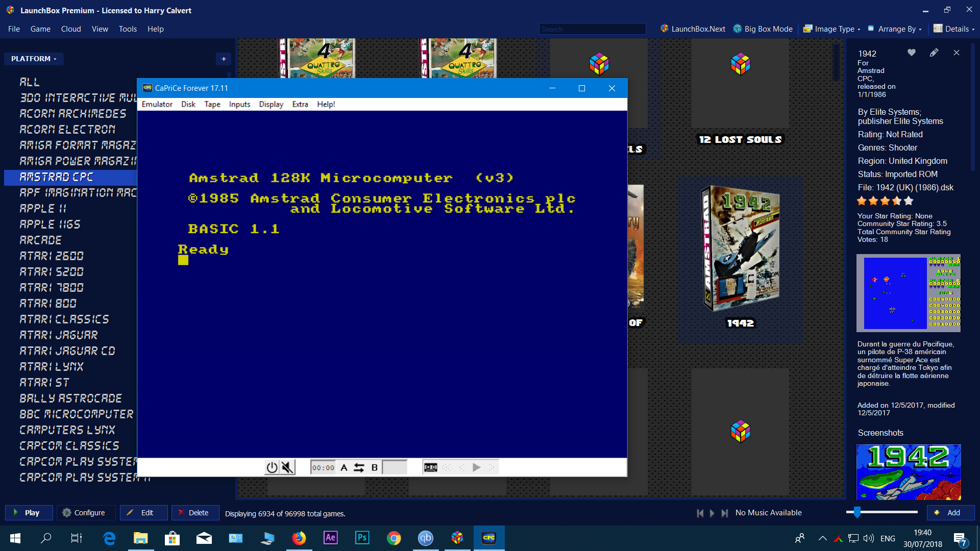Click the plus button beside PLATFORM
The image size is (980, 551).
tap(224, 59)
